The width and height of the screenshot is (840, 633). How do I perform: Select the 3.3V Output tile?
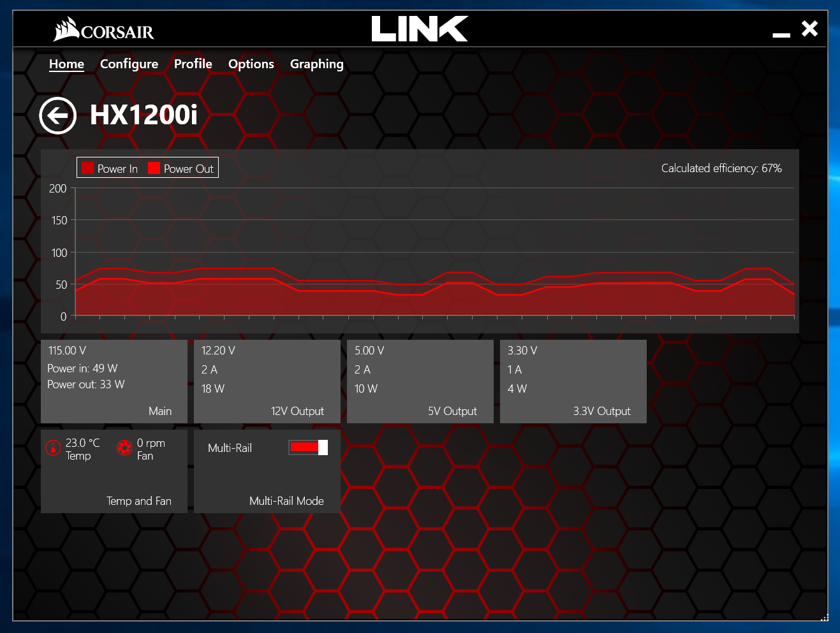coord(573,381)
